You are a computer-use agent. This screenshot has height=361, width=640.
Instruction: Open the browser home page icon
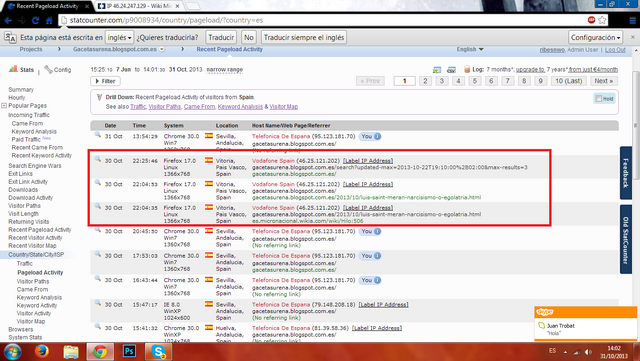point(49,20)
